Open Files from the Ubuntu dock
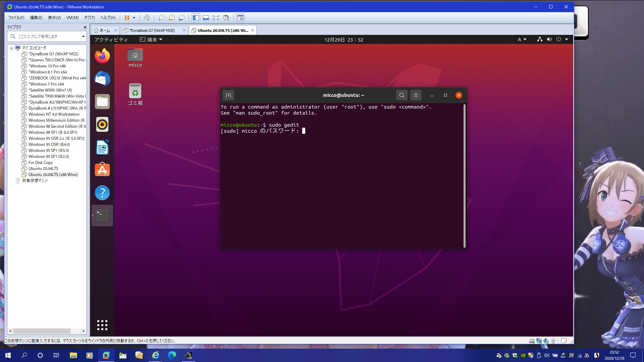 click(102, 102)
